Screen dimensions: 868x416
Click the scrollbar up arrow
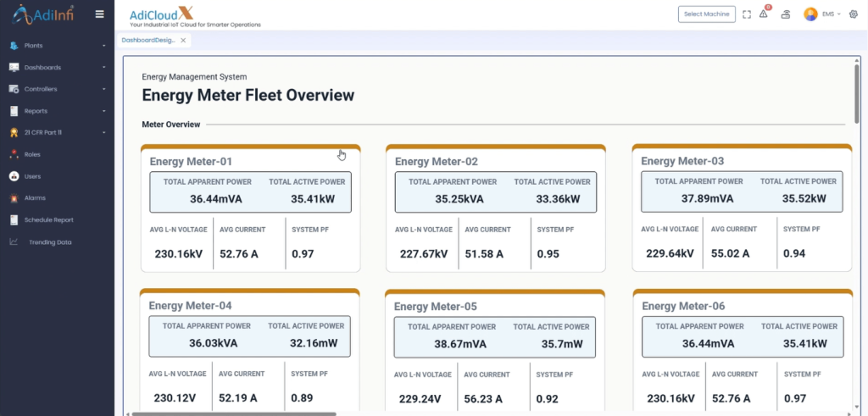point(857,60)
